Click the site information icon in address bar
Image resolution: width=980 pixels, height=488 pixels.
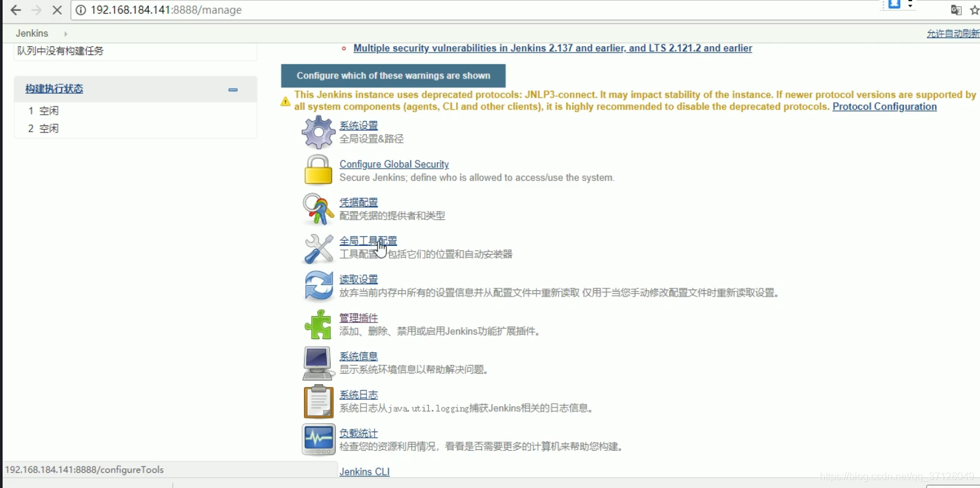coord(80,10)
